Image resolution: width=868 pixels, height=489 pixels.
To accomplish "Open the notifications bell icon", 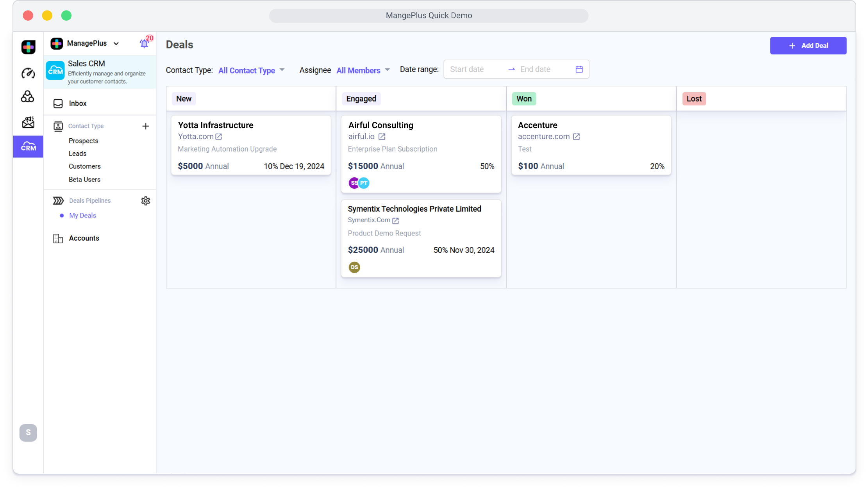I will (144, 44).
